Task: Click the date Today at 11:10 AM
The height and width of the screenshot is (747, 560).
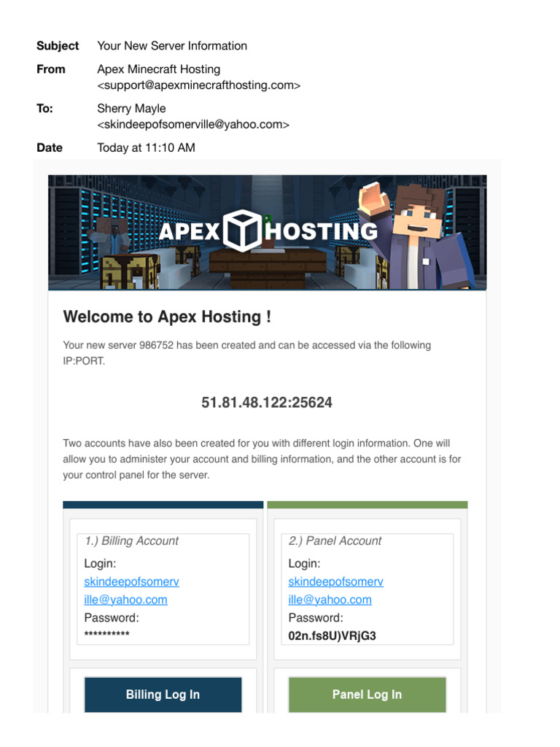Action: coord(146,147)
